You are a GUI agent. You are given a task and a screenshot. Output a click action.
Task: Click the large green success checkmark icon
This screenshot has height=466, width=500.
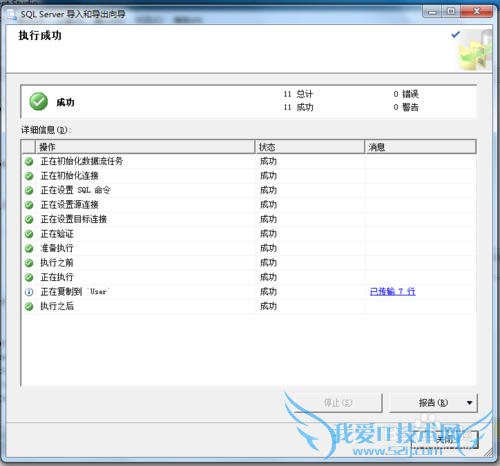[39, 101]
